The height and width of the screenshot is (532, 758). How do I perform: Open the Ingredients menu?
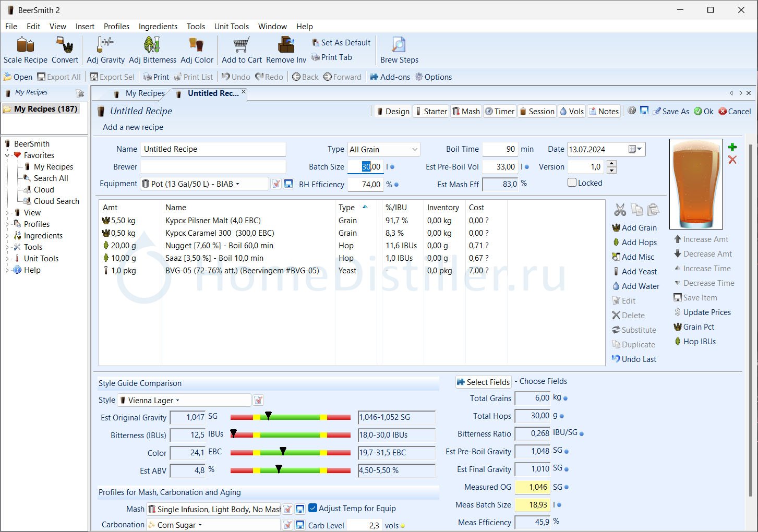(158, 27)
